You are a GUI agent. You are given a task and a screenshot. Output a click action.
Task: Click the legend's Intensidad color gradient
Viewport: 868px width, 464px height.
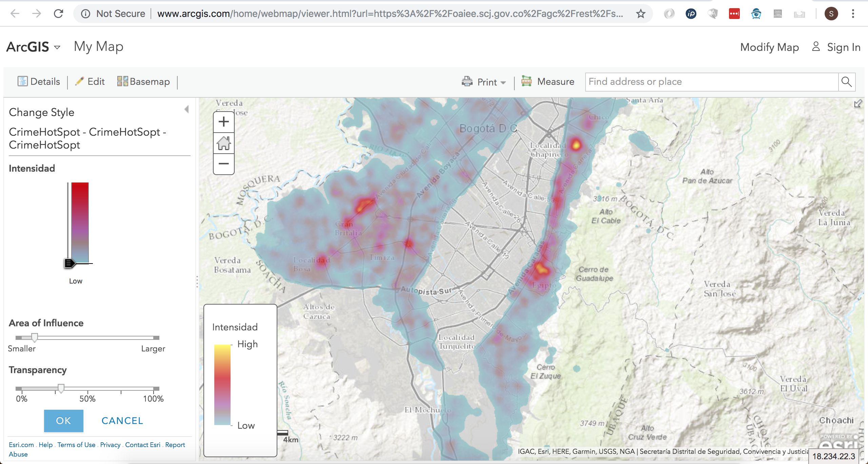pyautogui.click(x=222, y=385)
